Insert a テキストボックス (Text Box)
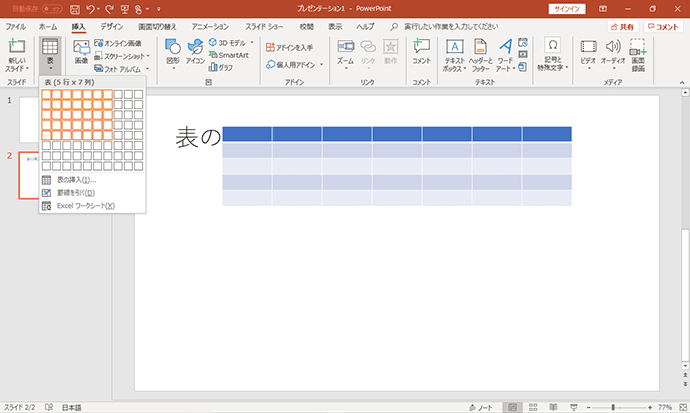 pyautogui.click(x=455, y=55)
